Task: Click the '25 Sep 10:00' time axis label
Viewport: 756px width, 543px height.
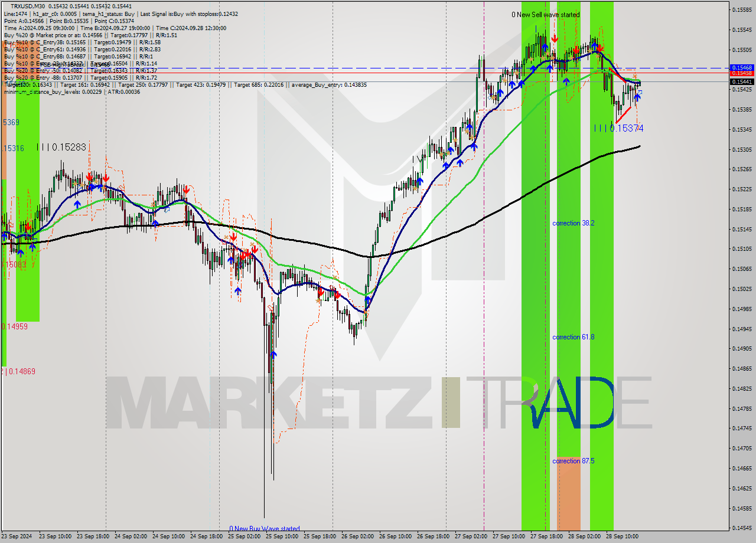Action: click(x=282, y=537)
